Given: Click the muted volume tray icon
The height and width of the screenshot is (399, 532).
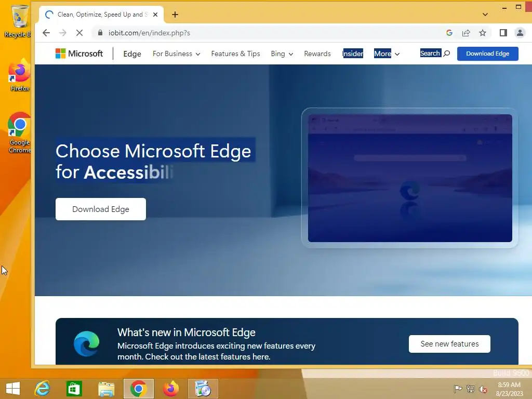Looking at the screenshot, I should click(x=483, y=389).
